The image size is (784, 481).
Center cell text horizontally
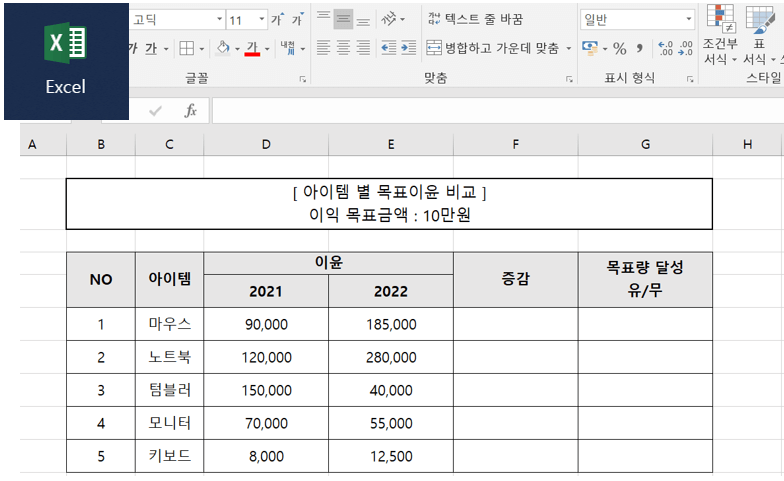(x=344, y=48)
